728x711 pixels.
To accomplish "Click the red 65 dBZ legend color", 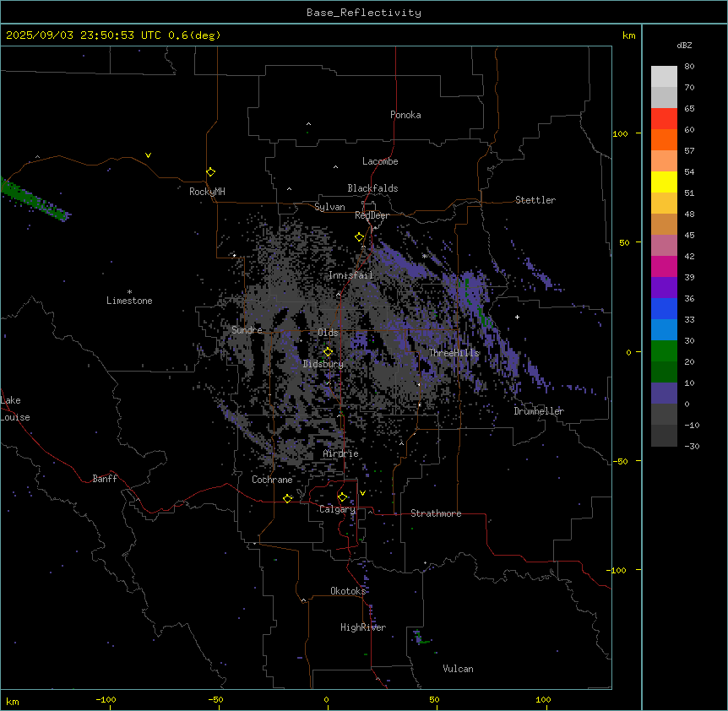I will pos(664,119).
